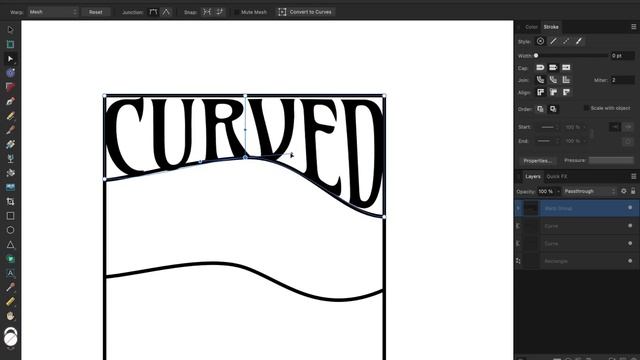Image resolution: width=640 pixels, height=360 pixels.
Task: Select the Artboard tool
Action: [x=10, y=44]
